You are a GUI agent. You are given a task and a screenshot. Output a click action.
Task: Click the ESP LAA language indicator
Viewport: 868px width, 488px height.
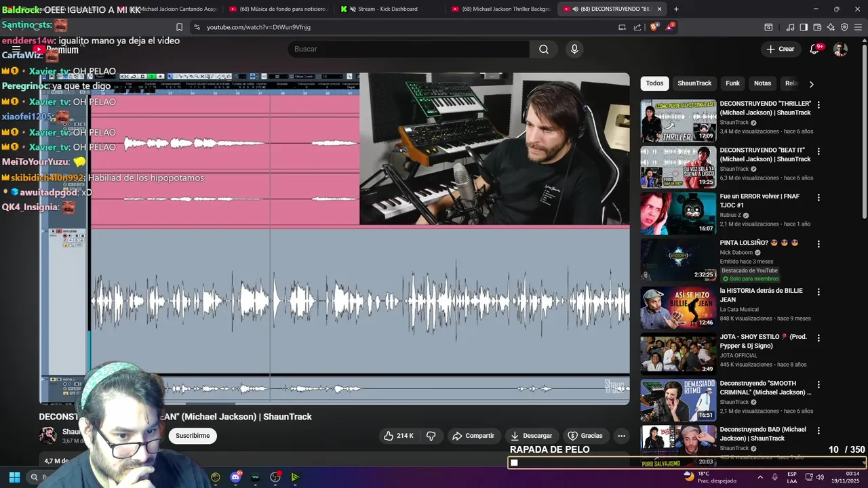(x=792, y=477)
